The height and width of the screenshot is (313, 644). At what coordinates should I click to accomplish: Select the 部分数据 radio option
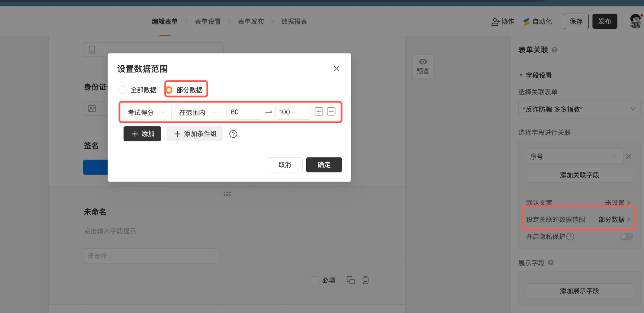169,90
